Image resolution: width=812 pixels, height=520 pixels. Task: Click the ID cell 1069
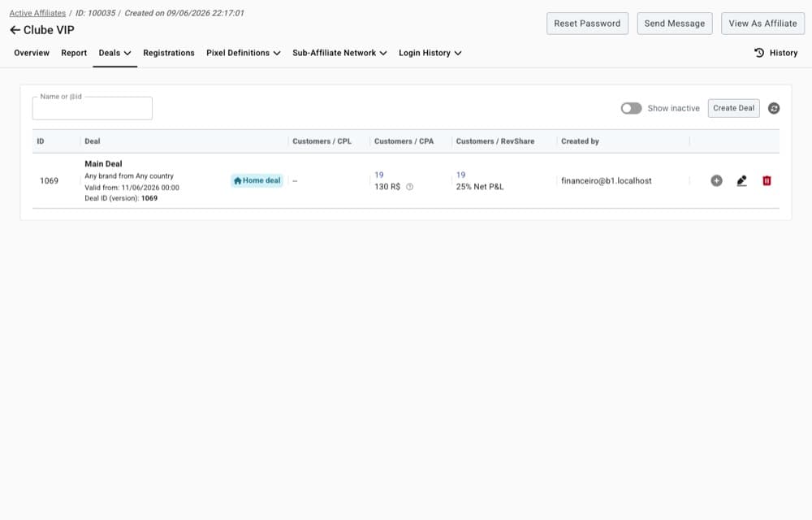pos(50,180)
